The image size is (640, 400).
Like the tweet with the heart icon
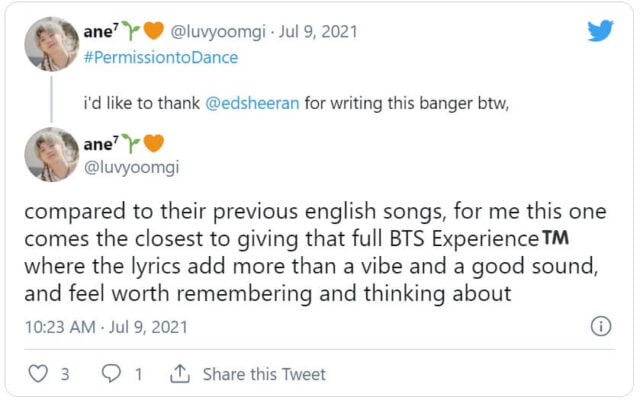click(38, 374)
